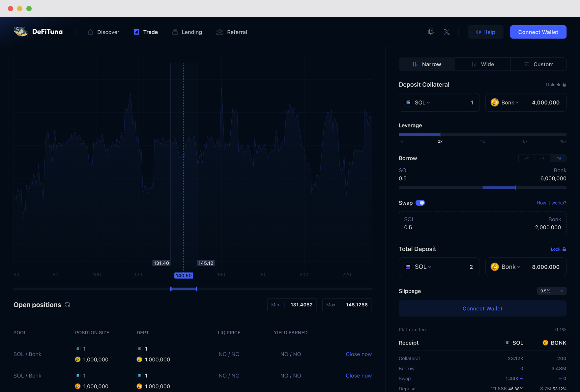The height and width of the screenshot is (392, 580).
Task: Refresh open positions list
Action: [68, 305]
